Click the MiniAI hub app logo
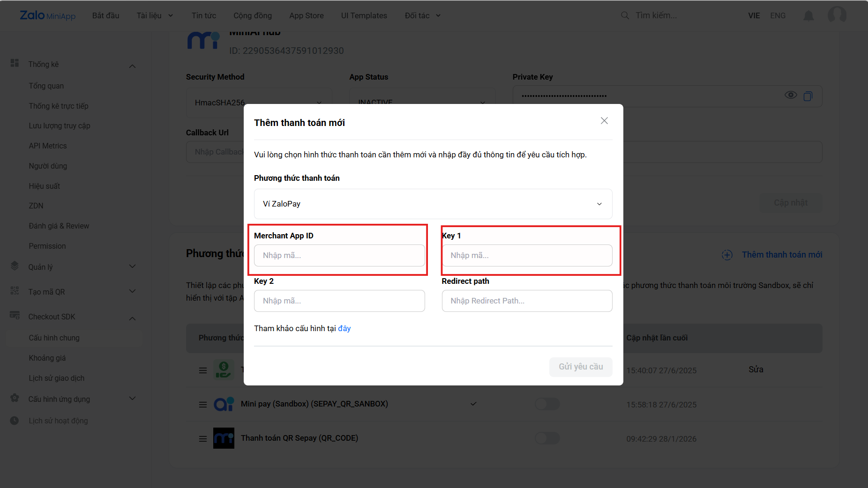Screen dimensions: 868x488 (203, 41)
